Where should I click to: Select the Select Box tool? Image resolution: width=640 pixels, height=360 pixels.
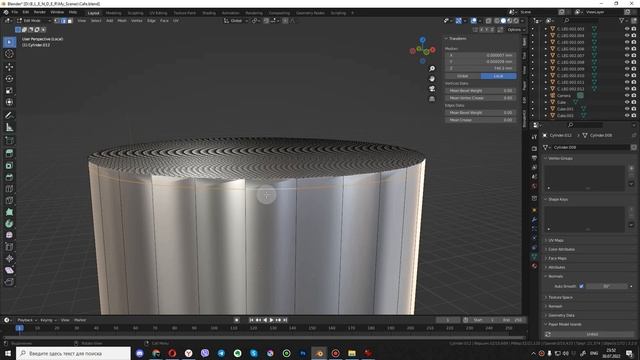click(9, 42)
